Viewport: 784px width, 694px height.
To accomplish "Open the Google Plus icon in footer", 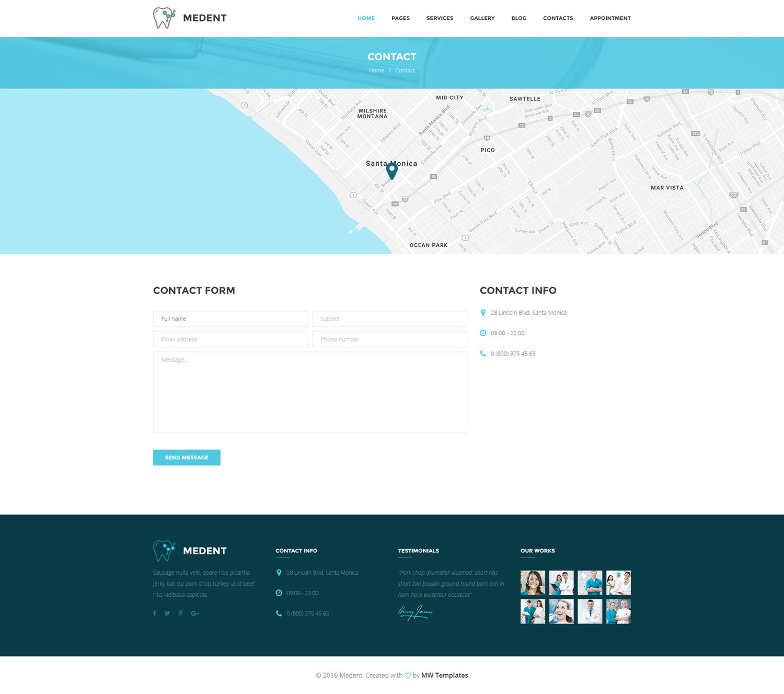I will (x=195, y=613).
